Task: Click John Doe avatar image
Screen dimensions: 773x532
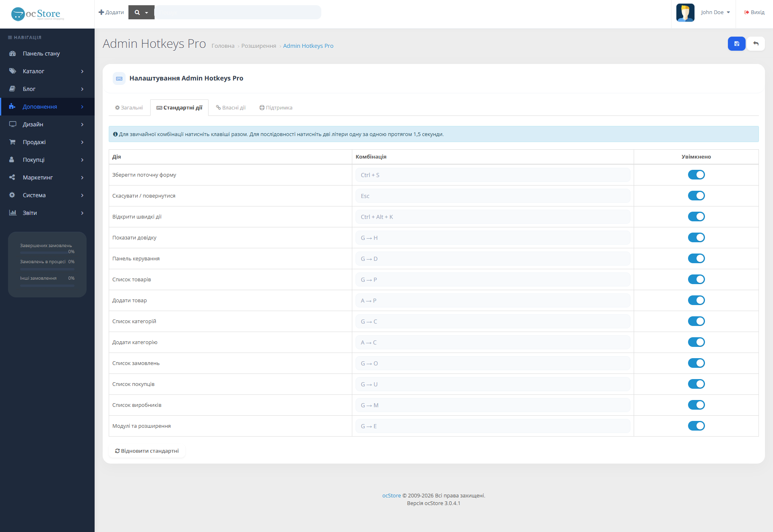Action: 685,12
